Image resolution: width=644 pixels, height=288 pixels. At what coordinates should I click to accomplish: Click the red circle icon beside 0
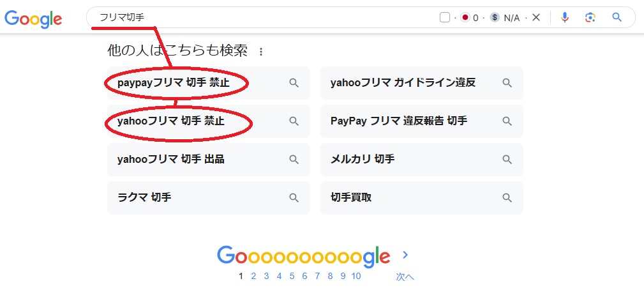coord(465,17)
